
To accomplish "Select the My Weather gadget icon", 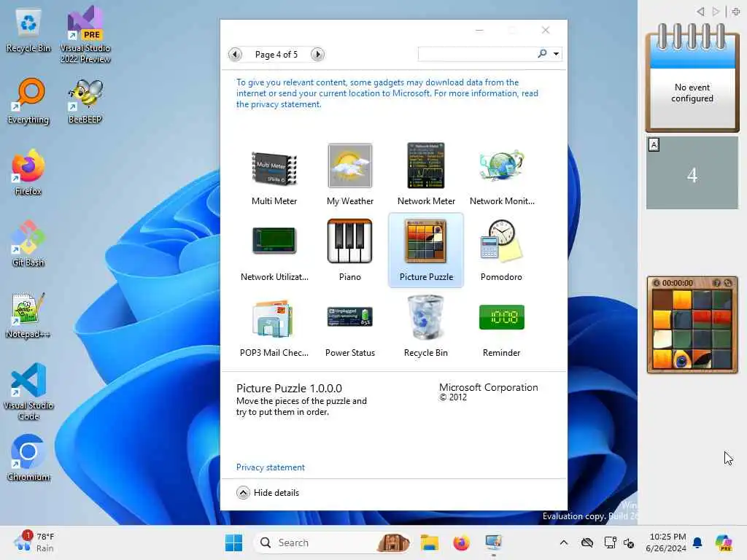I will pos(349,166).
